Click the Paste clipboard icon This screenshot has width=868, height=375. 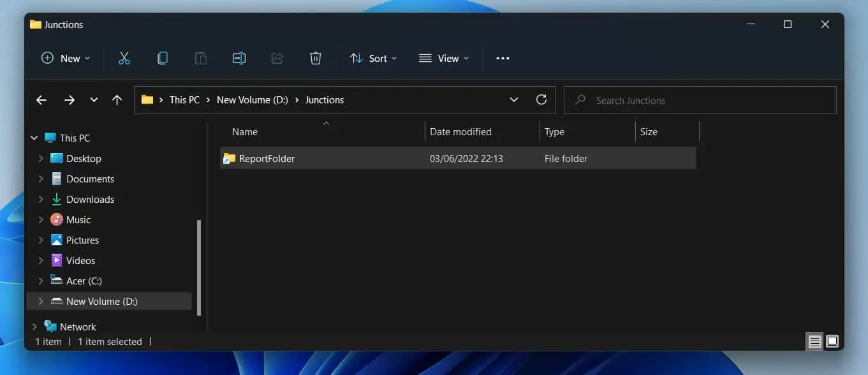(201, 58)
